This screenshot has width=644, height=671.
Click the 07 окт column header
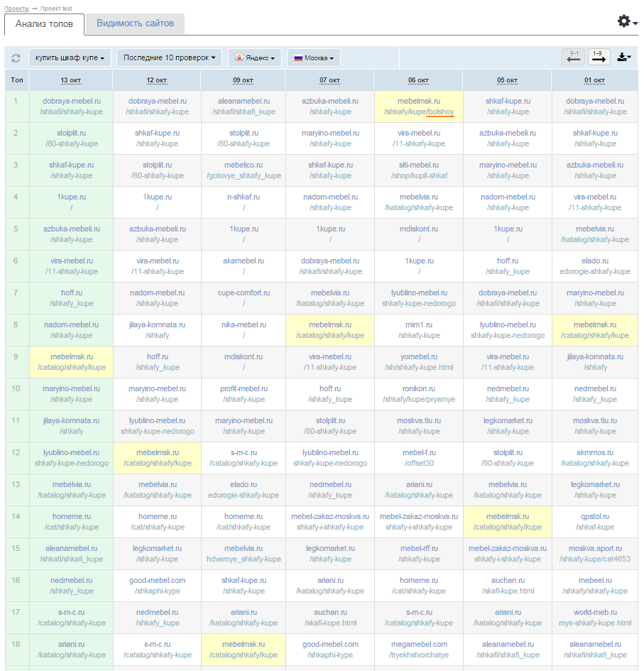[329, 80]
